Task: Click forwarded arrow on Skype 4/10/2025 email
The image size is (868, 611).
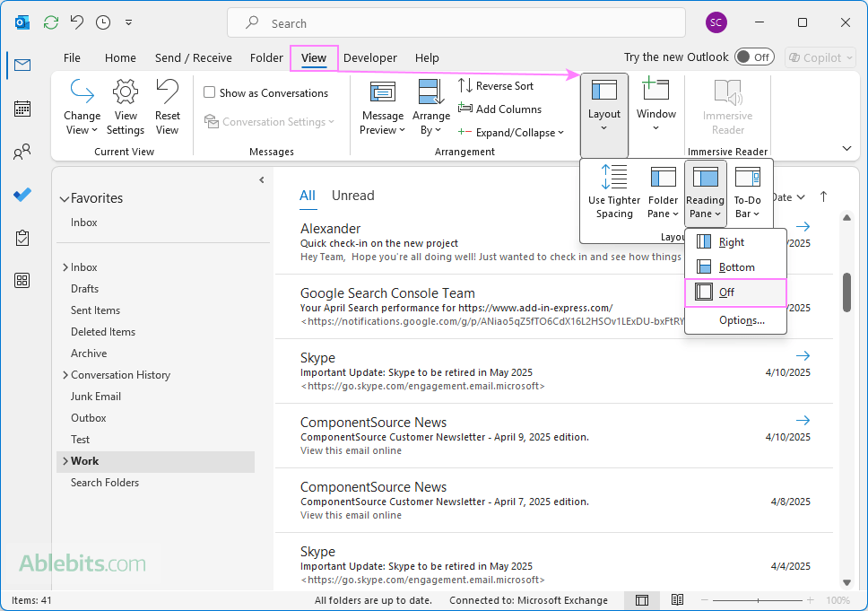Action: pyautogui.click(x=803, y=355)
